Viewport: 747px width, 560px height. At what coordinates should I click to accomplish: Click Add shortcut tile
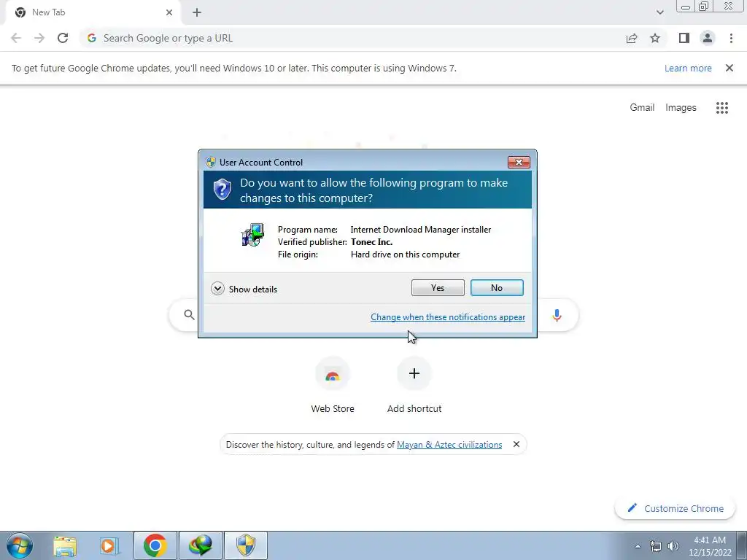coord(414,385)
